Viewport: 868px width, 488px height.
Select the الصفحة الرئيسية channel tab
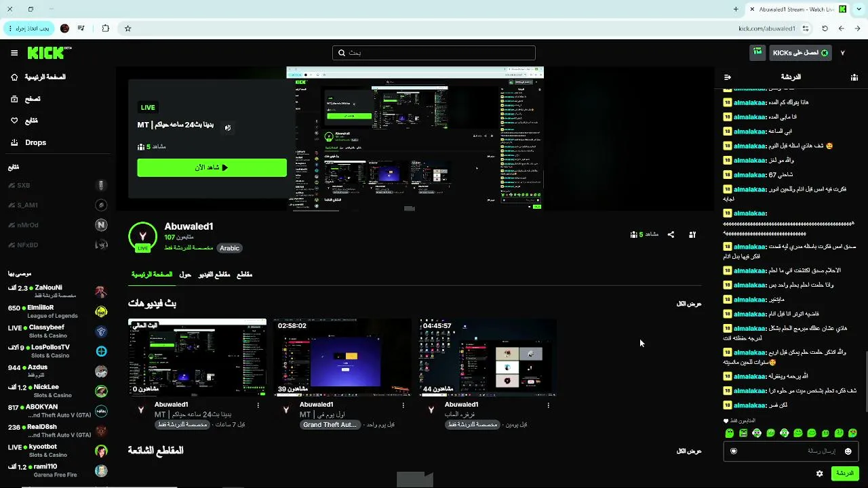coord(151,274)
